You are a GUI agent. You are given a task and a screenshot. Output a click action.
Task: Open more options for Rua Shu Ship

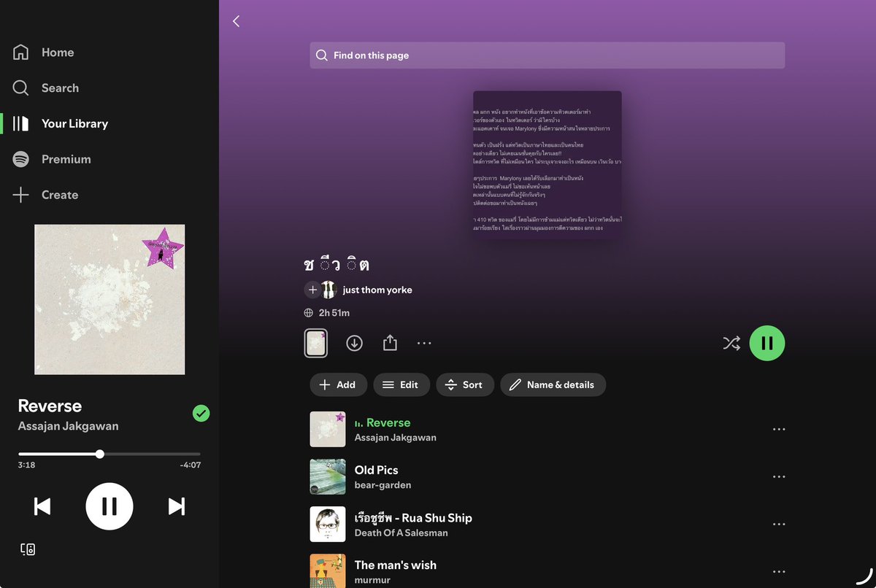click(779, 524)
